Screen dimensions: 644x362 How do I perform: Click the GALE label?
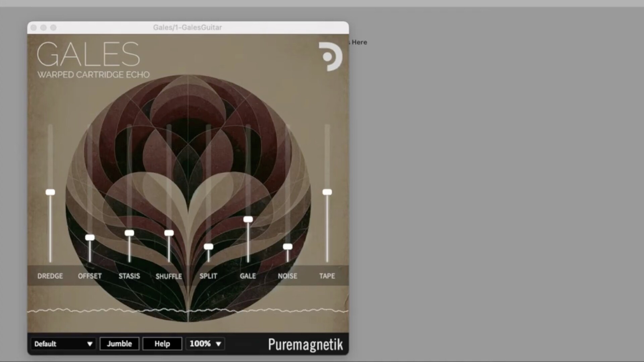tap(248, 276)
